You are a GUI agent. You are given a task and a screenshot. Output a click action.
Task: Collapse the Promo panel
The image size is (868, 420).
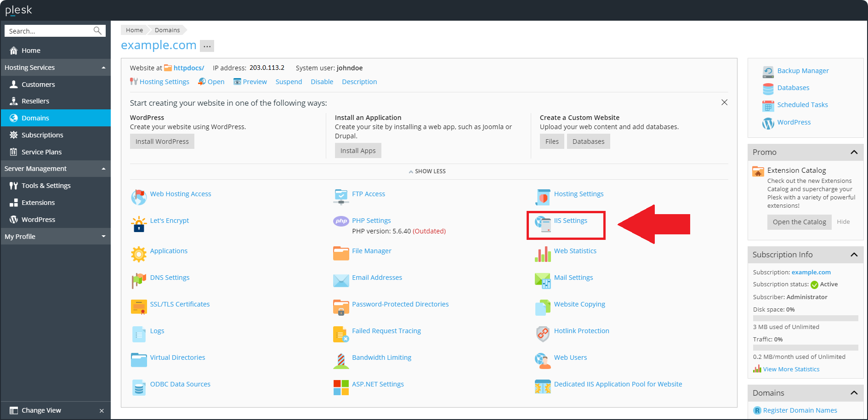(x=854, y=152)
